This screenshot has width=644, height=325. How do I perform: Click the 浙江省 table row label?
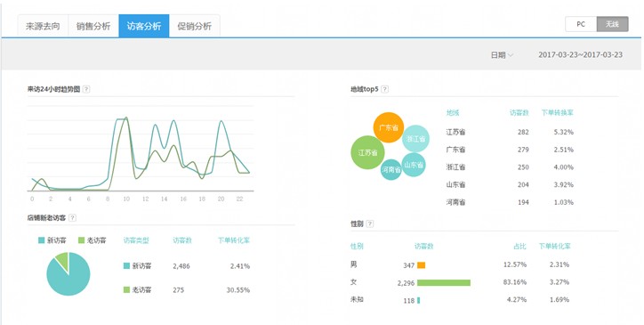tap(455, 167)
